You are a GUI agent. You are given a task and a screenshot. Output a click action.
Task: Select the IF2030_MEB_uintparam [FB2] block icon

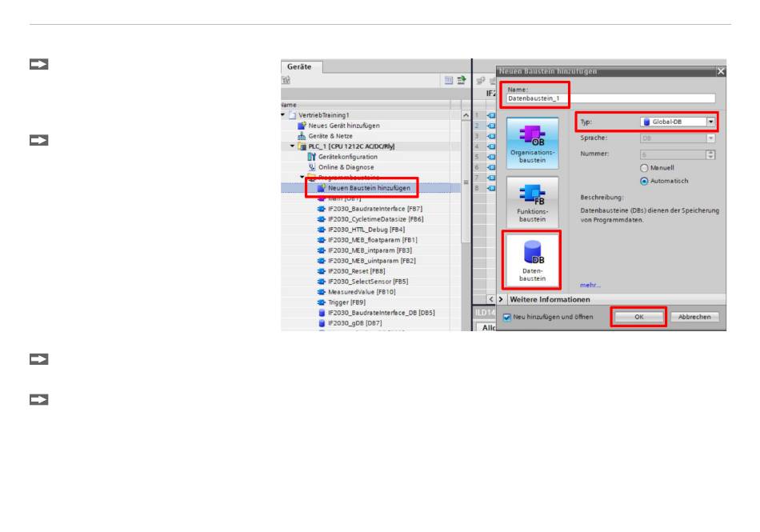(322, 261)
